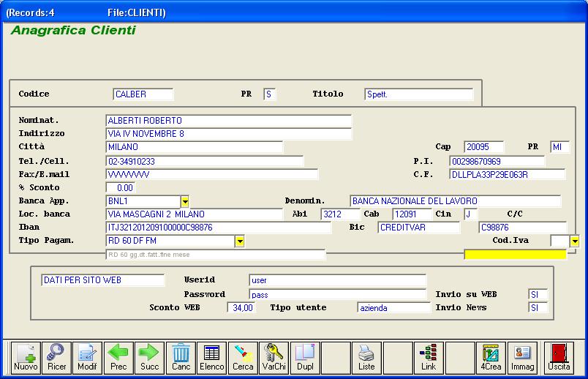The image size is (588, 379).
Task: Exit via the Uscita red door icon
Action: tap(559, 358)
